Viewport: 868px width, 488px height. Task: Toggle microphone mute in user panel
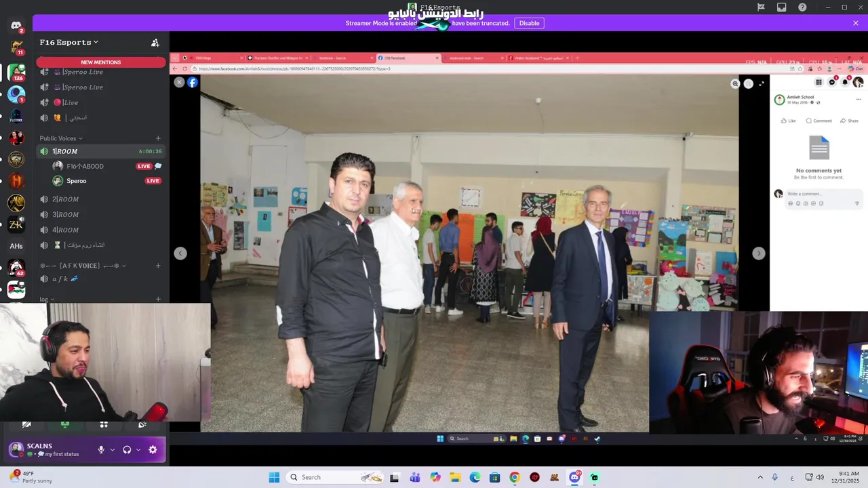click(101, 449)
